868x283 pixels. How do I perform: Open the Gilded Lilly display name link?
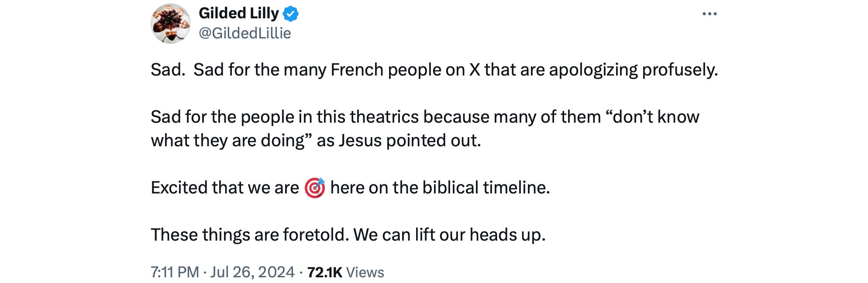click(238, 14)
